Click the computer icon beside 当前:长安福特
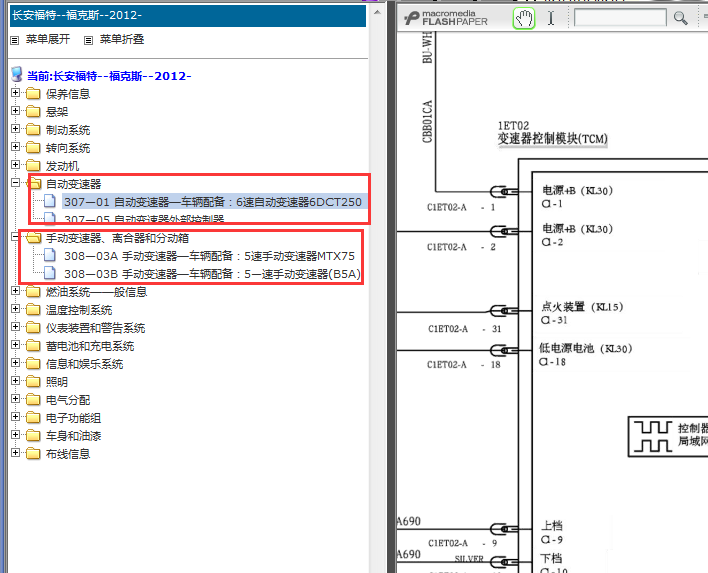 point(17,75)
